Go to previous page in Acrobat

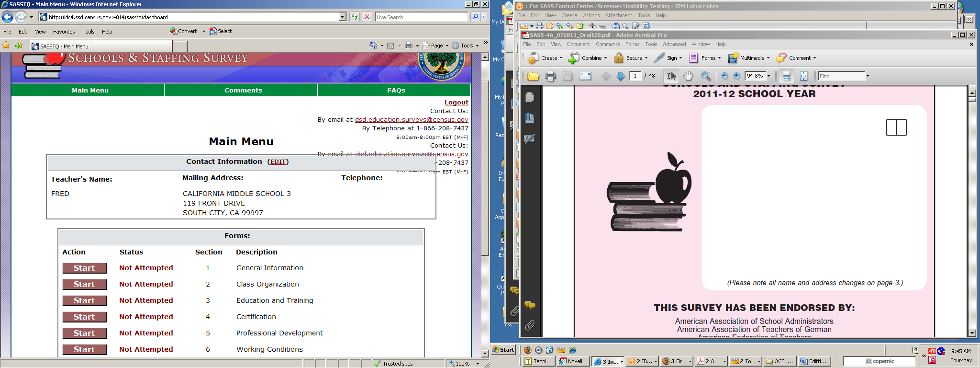coord(606,76)
